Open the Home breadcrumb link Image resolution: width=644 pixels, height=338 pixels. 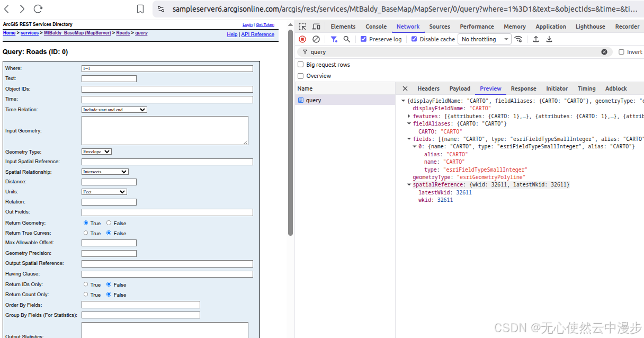[9, 33]
